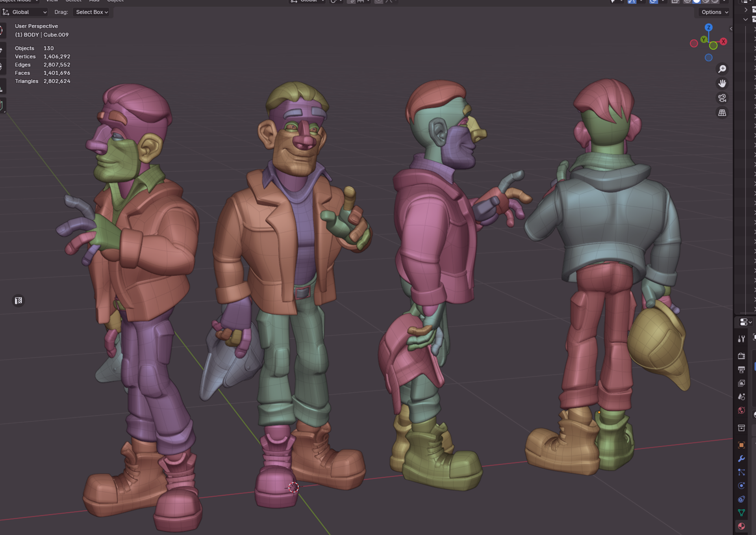Open the Object Data tab (green triangle)

click(x=741, y=513)
